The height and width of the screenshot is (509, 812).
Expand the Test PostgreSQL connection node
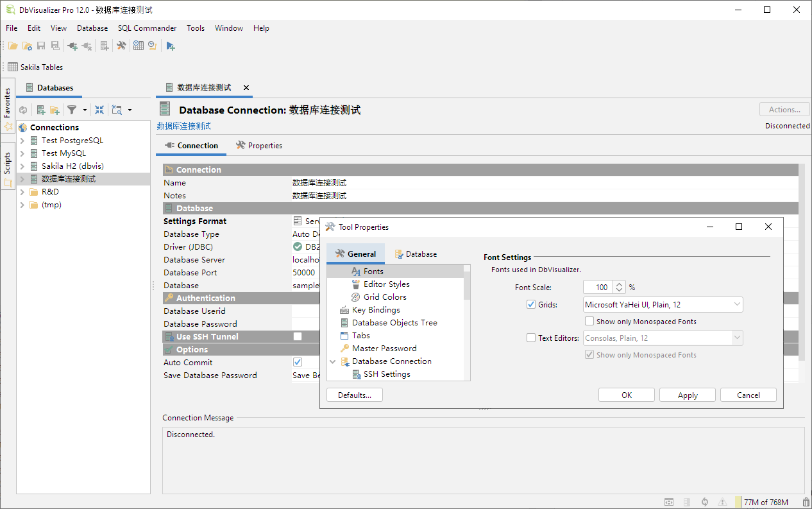point(22,141)
